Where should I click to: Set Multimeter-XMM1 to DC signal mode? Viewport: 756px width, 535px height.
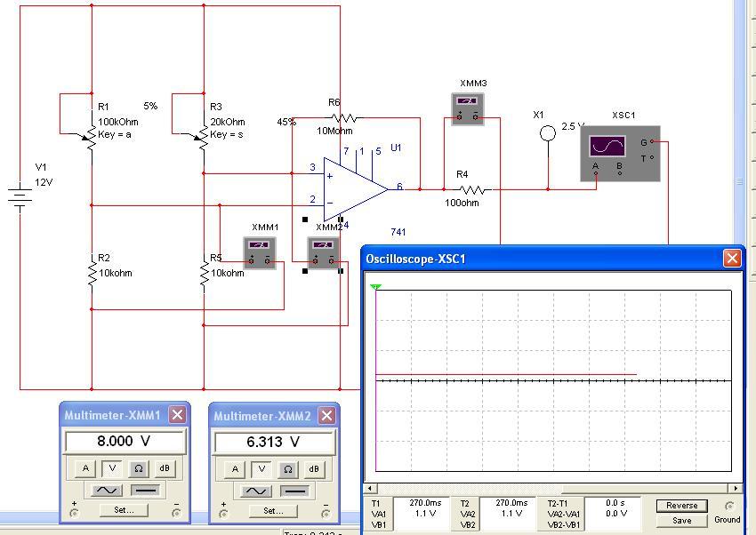[145, 491]
